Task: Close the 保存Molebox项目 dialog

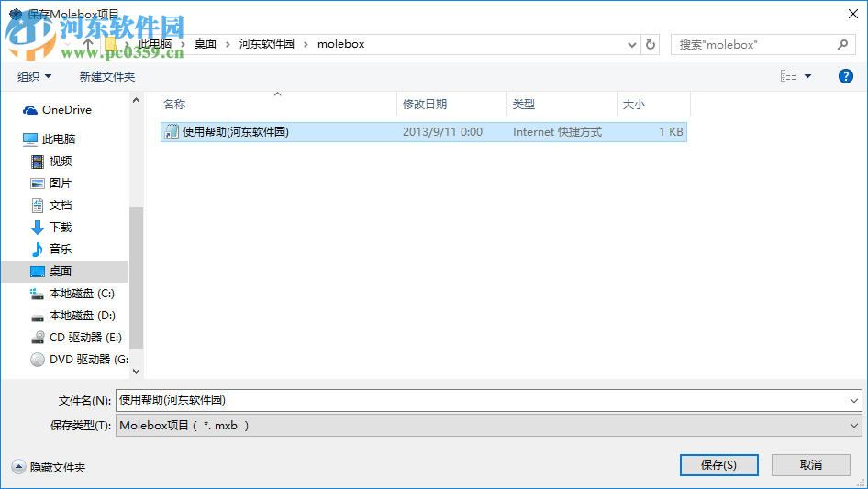Action: click(853, 14)
